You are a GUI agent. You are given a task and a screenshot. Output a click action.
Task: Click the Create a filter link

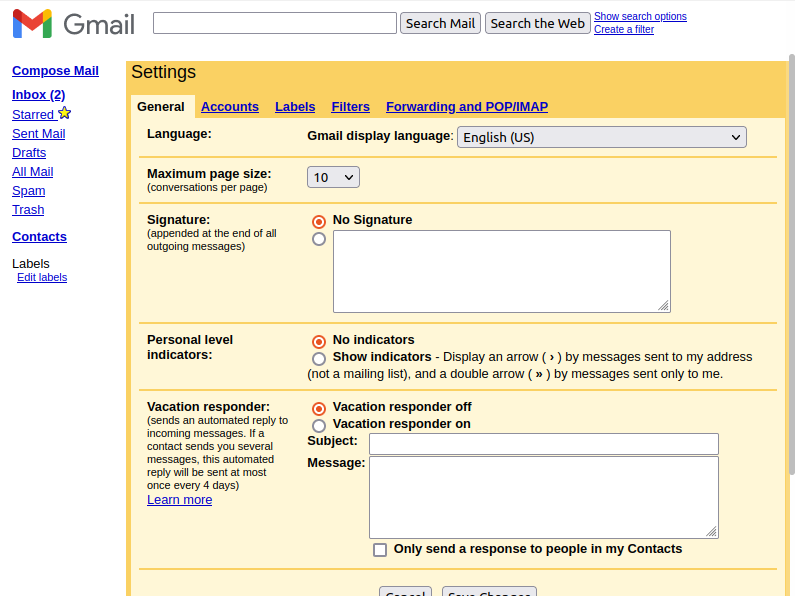pos(624,29)
